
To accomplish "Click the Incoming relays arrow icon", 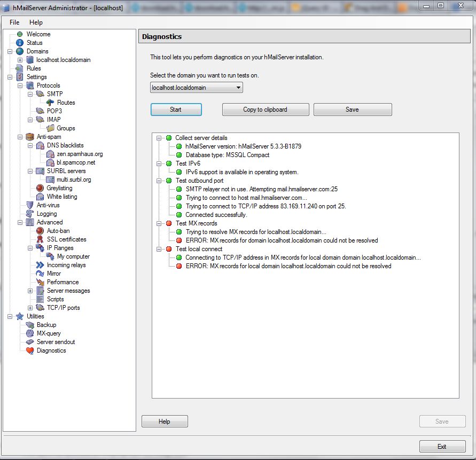I will click(x=40, y=265).
